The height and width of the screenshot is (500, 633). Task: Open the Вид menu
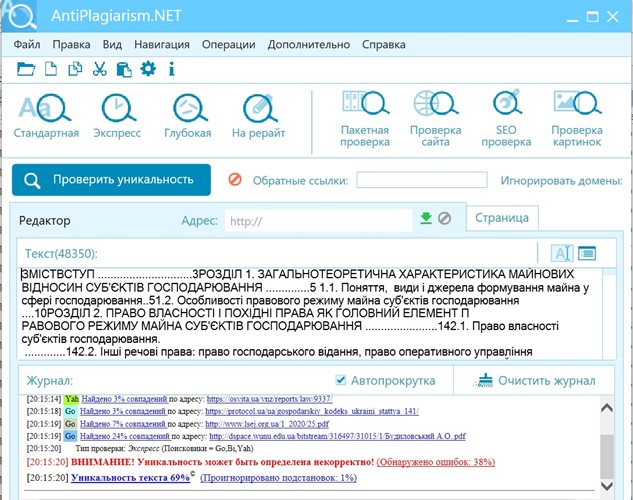coord(112,44)
